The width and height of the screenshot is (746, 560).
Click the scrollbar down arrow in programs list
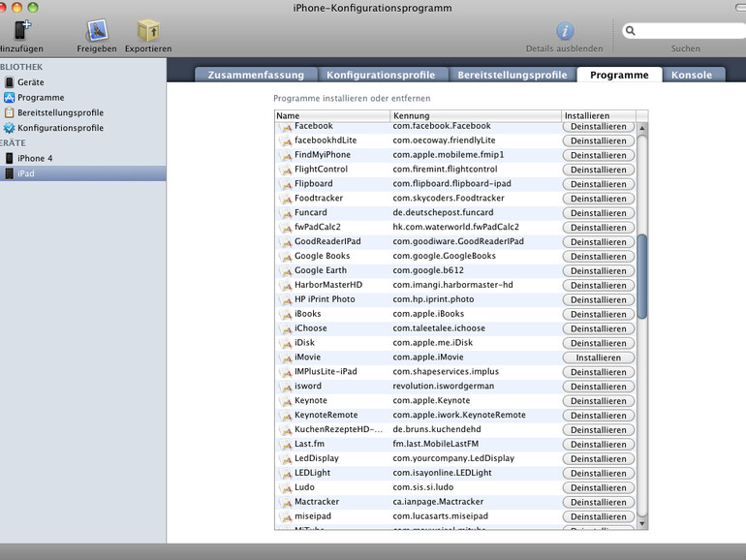(x=641, y=523)
